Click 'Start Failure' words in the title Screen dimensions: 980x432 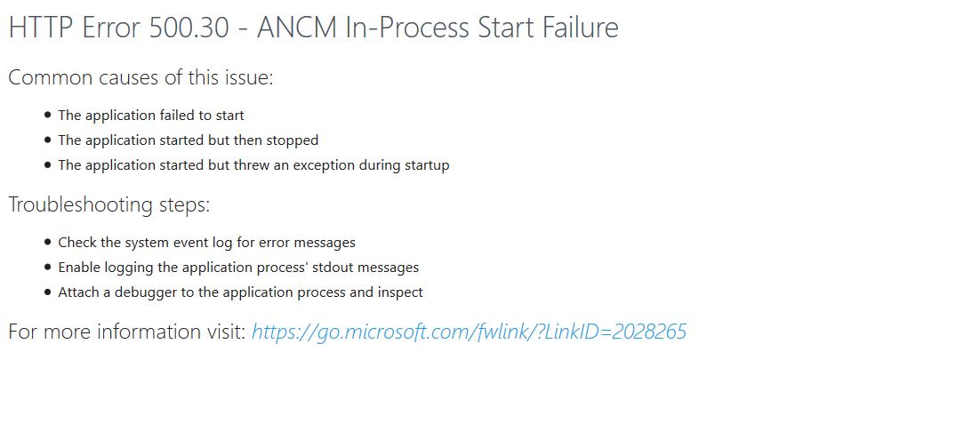tap(548, 28)
